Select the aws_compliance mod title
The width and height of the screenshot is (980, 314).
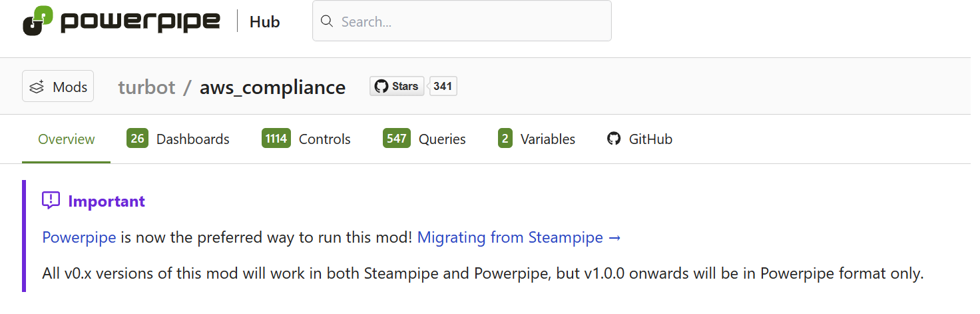[272, 87]
